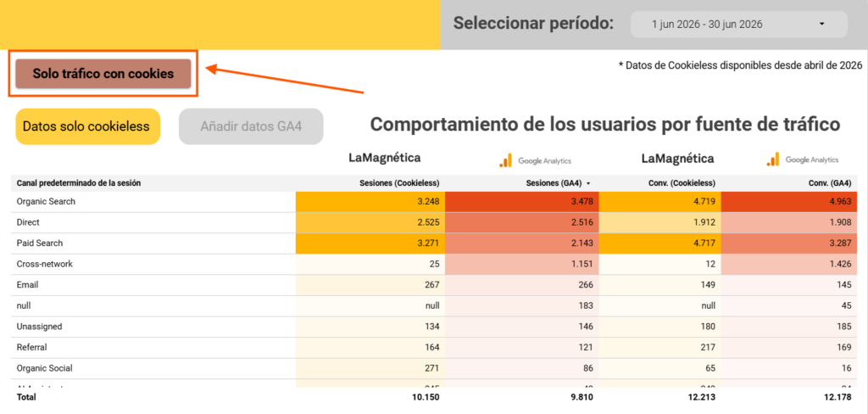
Task: Toggle Solo tráfico con cookies button
Action: (x=103, y=73)
